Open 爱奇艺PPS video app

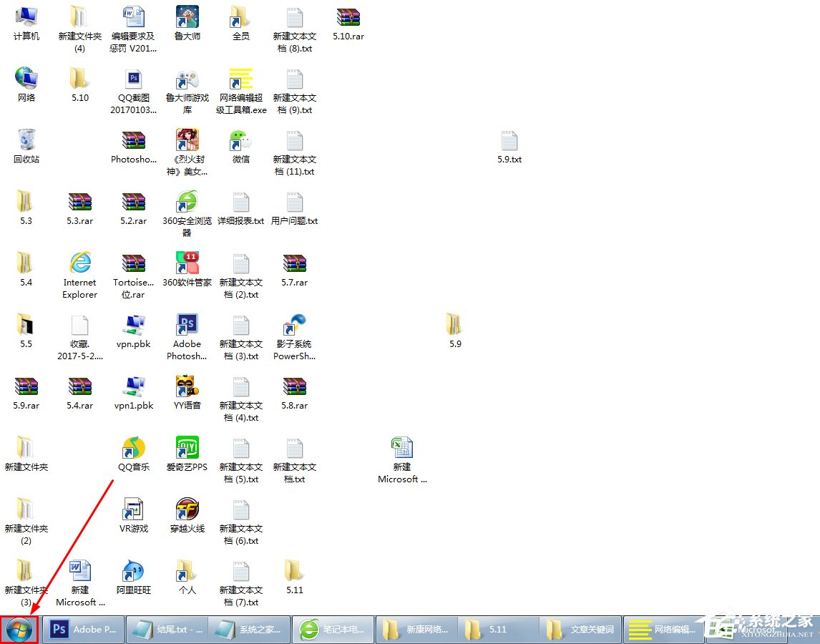tap(187, 447)
